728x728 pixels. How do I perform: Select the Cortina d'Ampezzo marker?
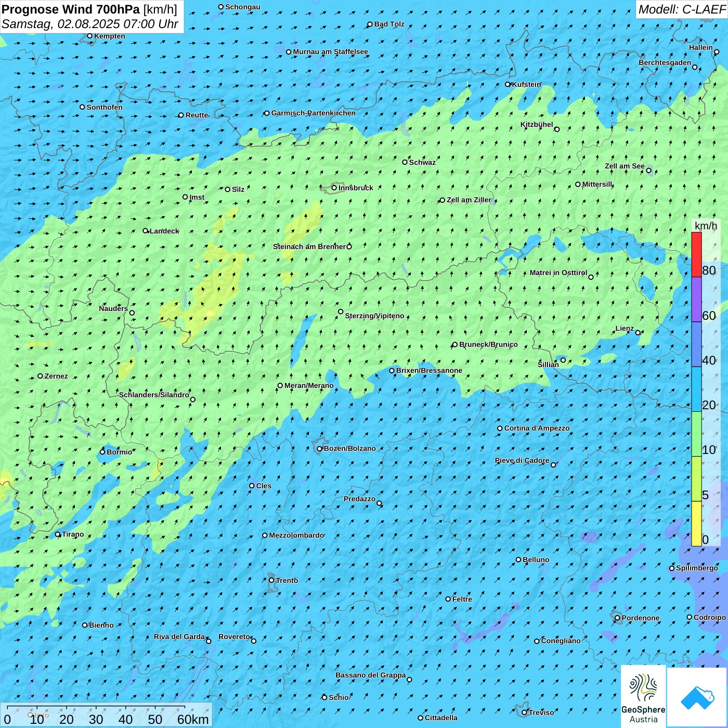500,428
